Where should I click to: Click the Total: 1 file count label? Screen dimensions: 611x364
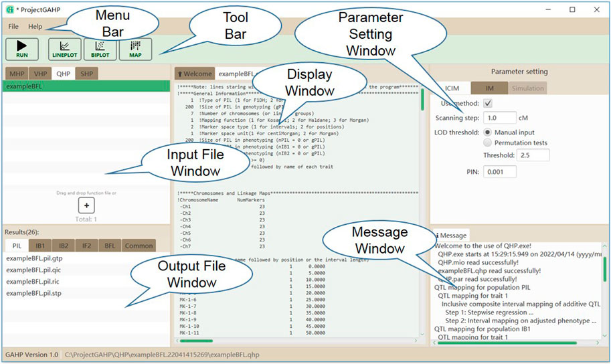pyautogui.click(x=86, y=219)
